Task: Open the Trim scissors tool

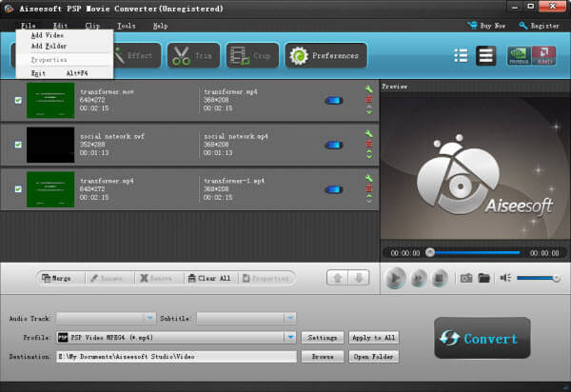Action: click(193, 55)
